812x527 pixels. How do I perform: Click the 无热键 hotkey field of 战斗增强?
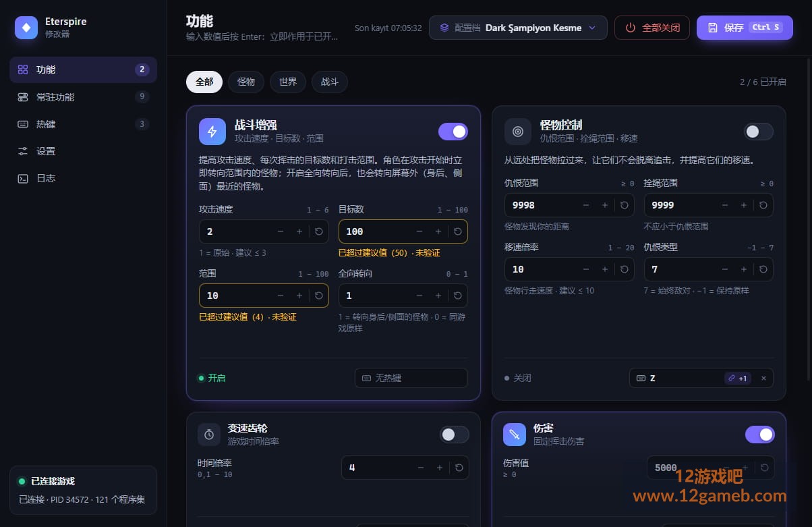pos(411,378)
